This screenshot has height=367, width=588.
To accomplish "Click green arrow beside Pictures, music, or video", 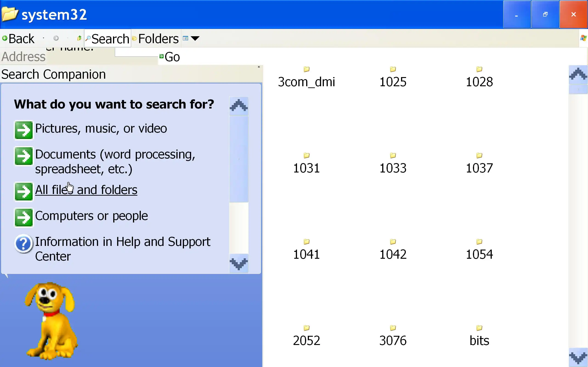I will (x=24, y=130).
